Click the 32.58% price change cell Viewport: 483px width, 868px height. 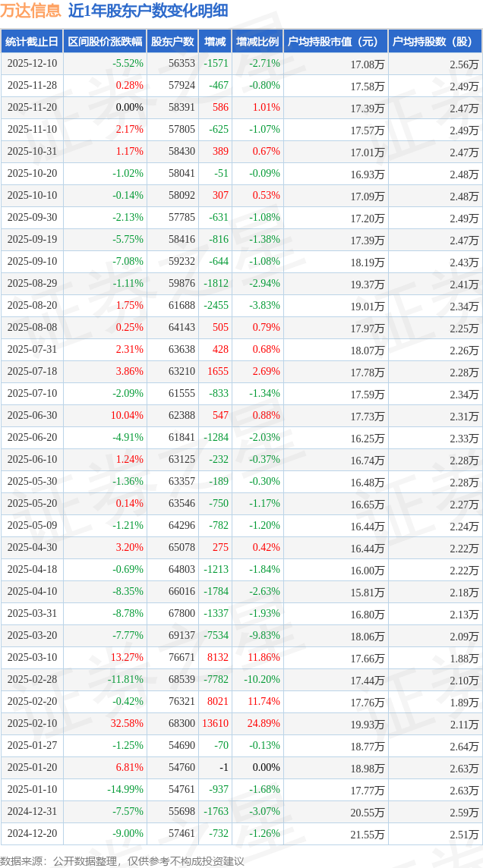point(127,724)
